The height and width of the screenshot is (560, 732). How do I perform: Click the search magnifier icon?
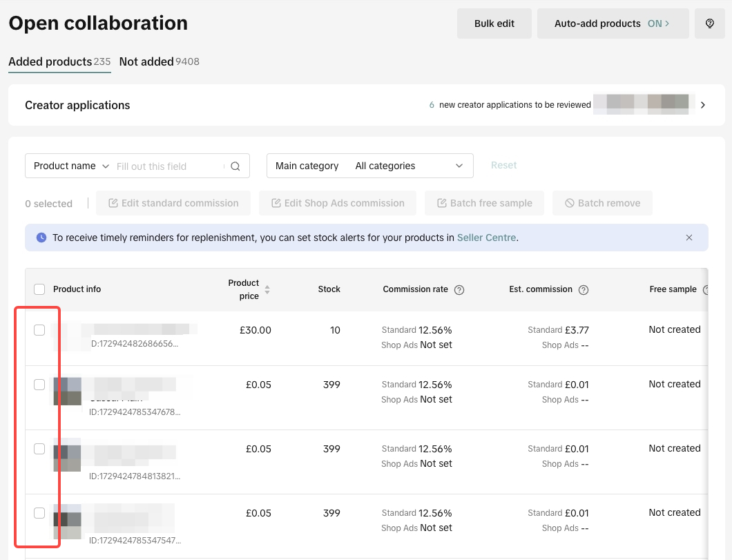point(235,166)
